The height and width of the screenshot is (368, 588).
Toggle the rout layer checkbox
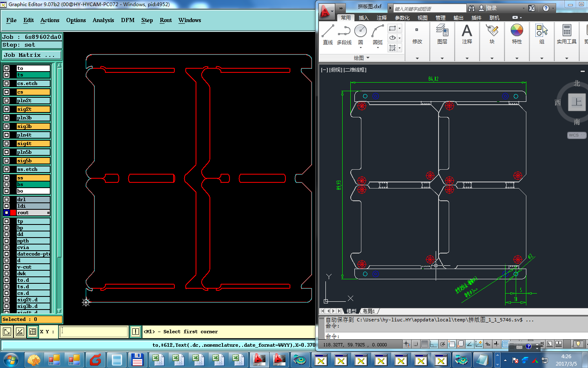tap(7, 213)
